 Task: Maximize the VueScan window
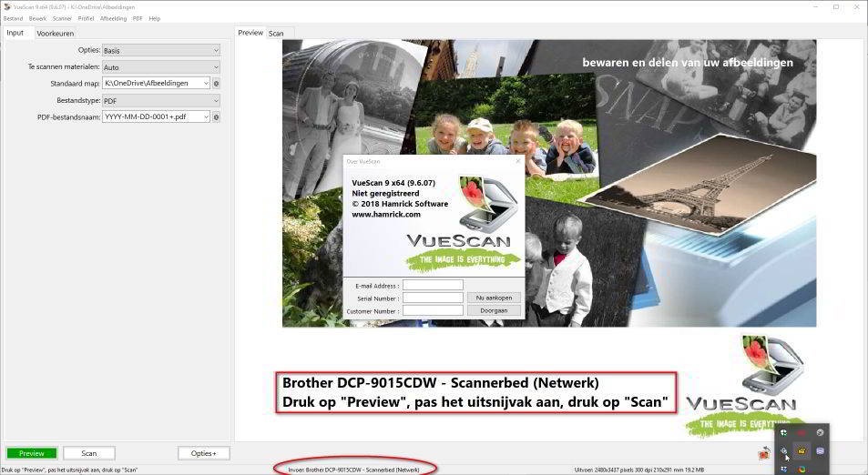point(836,7)
